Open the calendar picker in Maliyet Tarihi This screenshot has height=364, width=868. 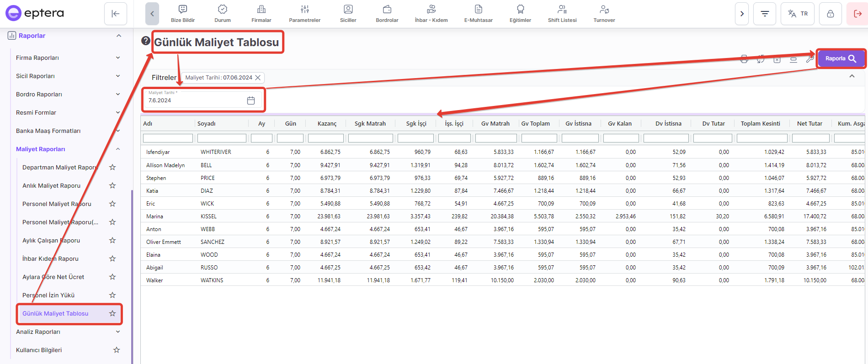[251, 100]
